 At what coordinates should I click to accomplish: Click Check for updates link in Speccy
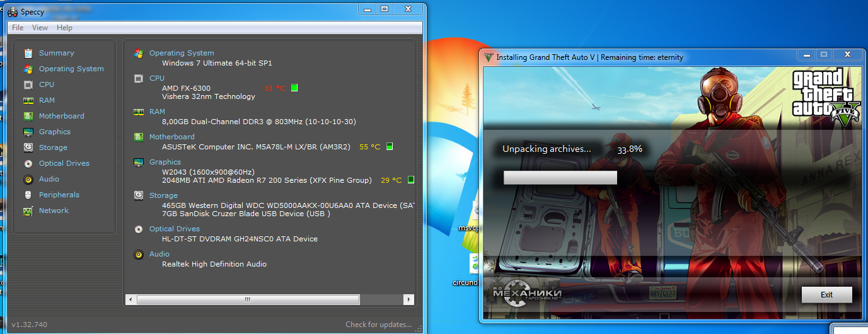click(378, 325)
